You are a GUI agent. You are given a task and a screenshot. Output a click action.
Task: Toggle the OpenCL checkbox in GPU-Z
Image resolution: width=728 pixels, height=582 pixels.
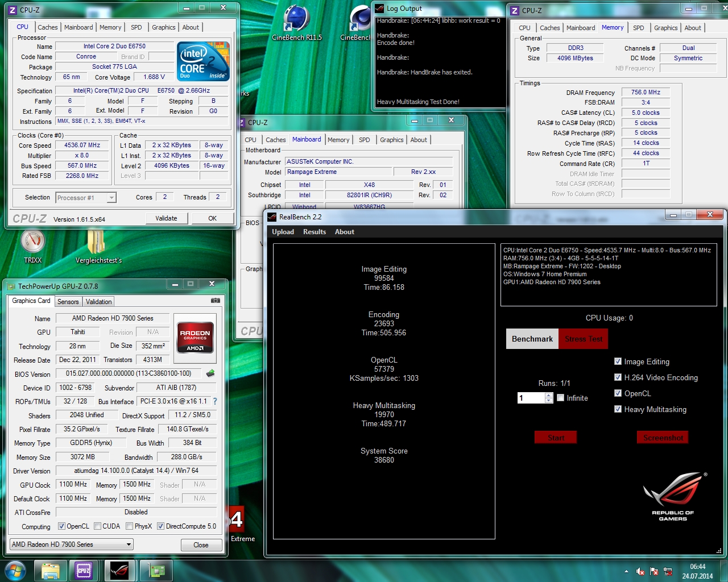point(61,526)
